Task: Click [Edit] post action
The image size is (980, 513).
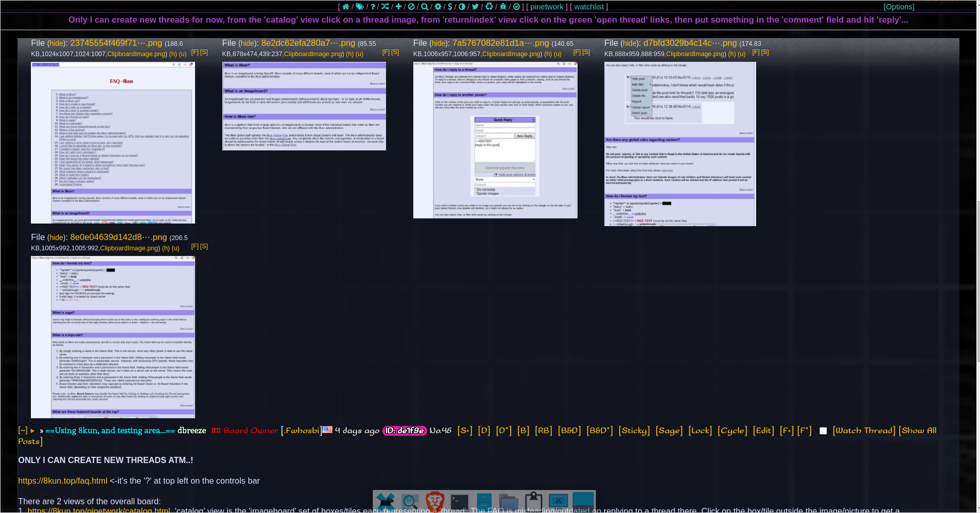Action: tap(763, 431)
